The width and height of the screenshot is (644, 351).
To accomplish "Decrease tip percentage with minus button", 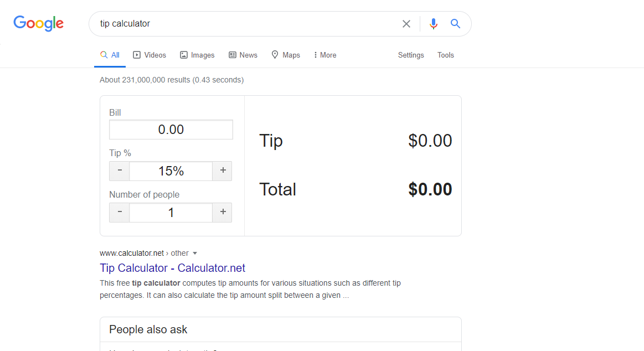I will coord(120,171).
